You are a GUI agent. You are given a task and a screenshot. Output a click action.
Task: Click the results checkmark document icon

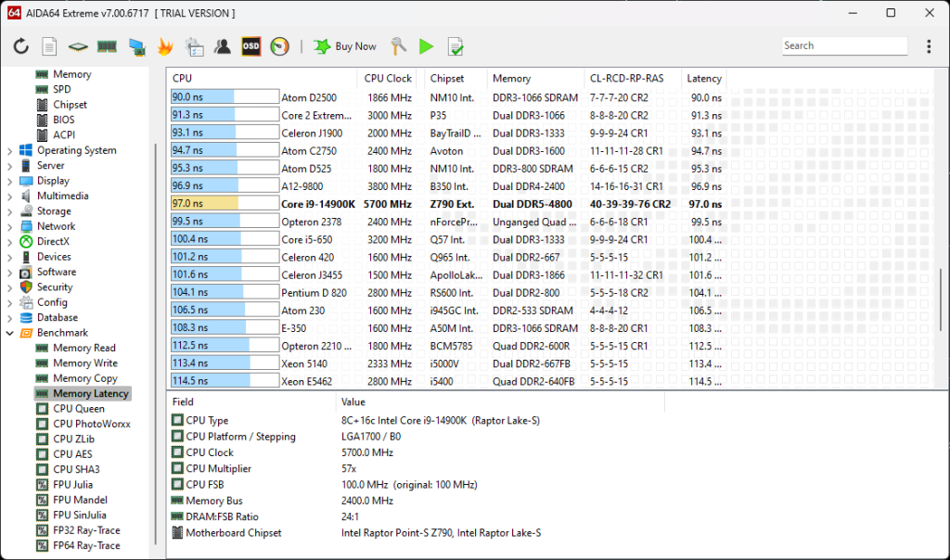tap(455, 46)
